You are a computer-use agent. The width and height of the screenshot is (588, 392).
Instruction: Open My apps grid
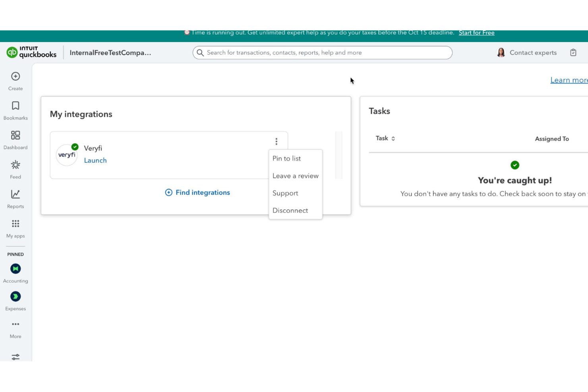click(15, 228)
